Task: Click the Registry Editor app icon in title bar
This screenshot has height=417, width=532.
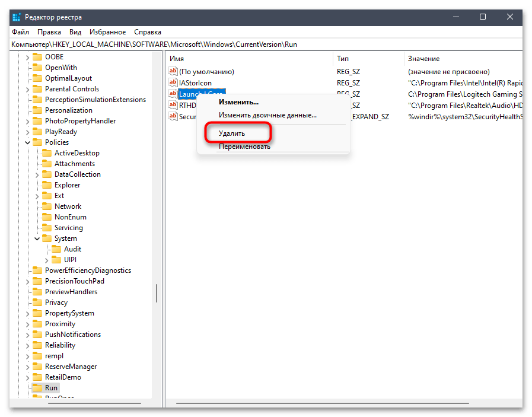Action: click(16, 17)
